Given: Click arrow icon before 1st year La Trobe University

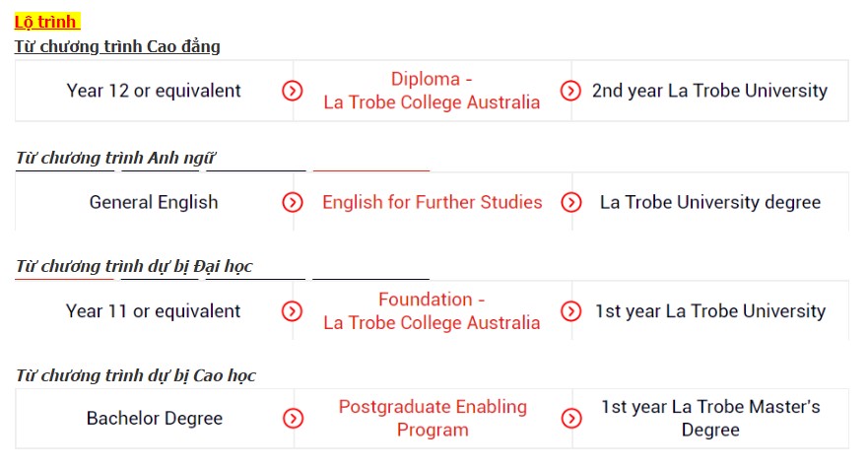Looking at the screenshot, I should pos(570,311).
